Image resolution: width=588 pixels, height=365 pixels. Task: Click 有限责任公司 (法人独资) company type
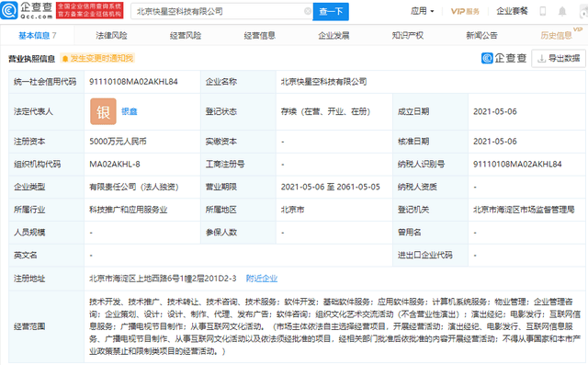tap(134, 187)
